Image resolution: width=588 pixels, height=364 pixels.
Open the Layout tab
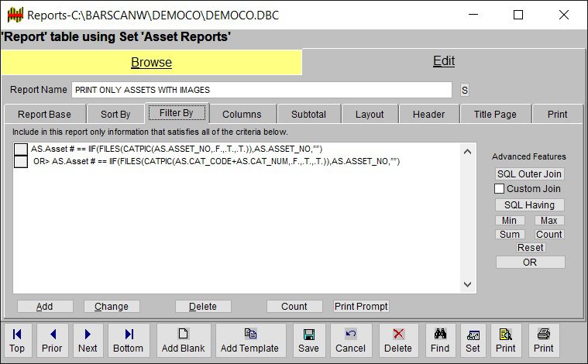pyautogui.click(x=370, y=115)
